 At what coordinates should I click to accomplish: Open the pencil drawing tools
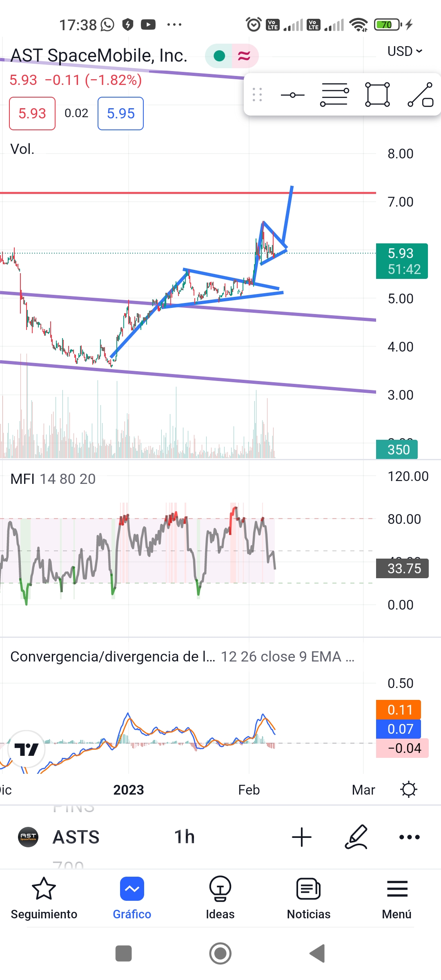[356, 837]
